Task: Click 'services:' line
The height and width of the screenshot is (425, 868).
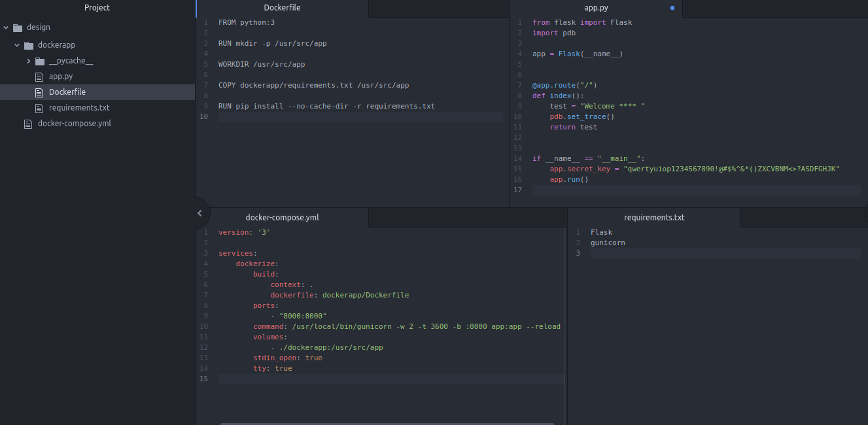Action: pyautogui.click(x=238, y=253)
